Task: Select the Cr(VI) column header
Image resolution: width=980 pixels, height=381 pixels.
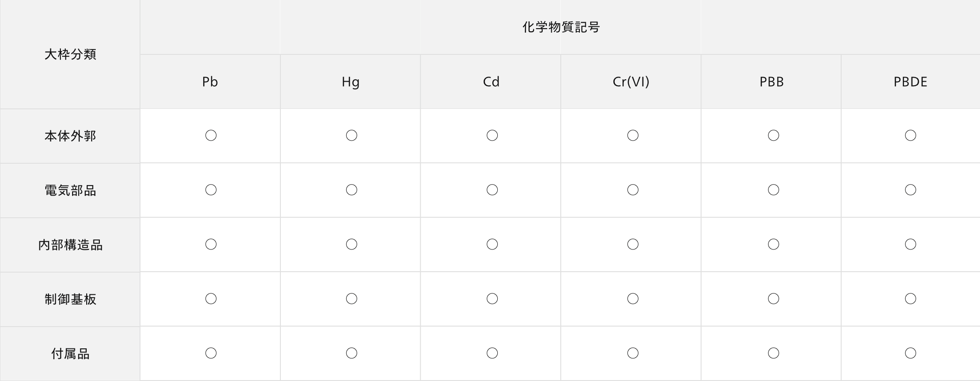Action: 631,82
